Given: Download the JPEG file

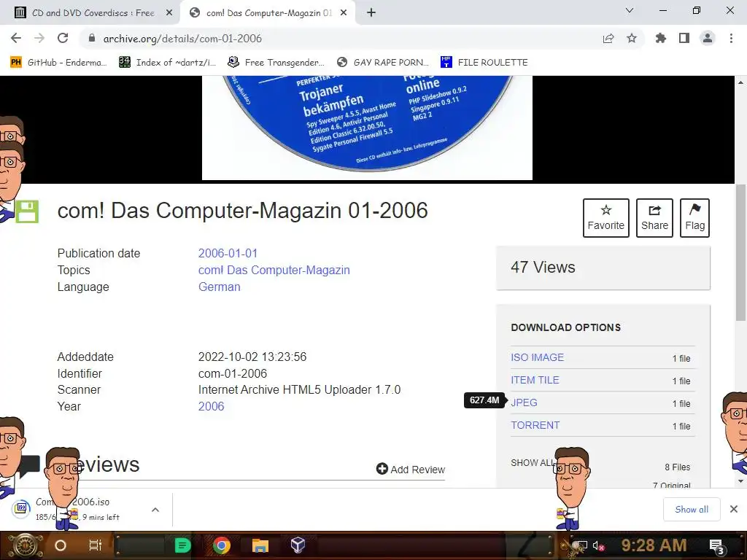Looking at the screenshot, I should point(524,402).
